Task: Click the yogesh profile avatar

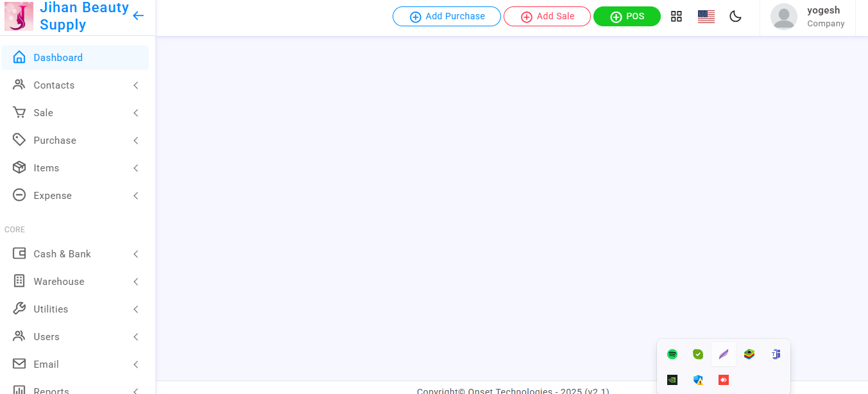Action: coord(783,17)
